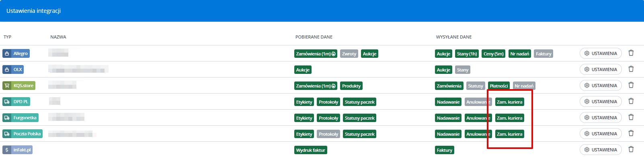
Task: Toggle Nadawanie tag in DPD PL row
Action: click(448, 102)
